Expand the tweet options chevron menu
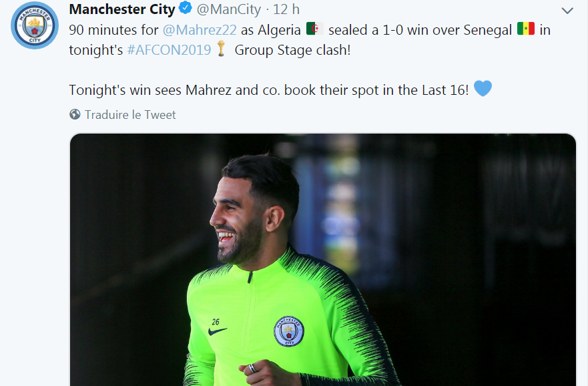 coord(567,11)
